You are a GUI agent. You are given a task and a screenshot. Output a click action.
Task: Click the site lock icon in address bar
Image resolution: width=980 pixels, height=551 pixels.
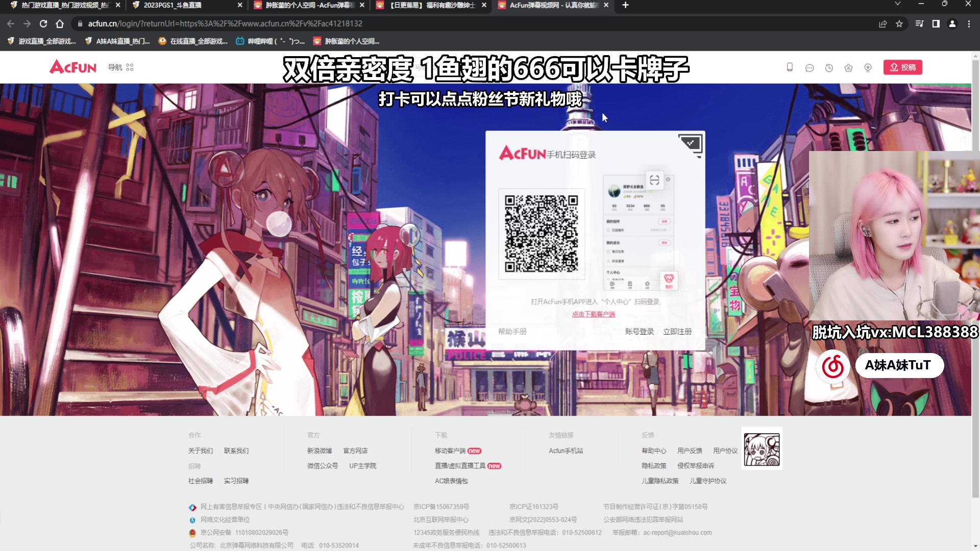80,23
